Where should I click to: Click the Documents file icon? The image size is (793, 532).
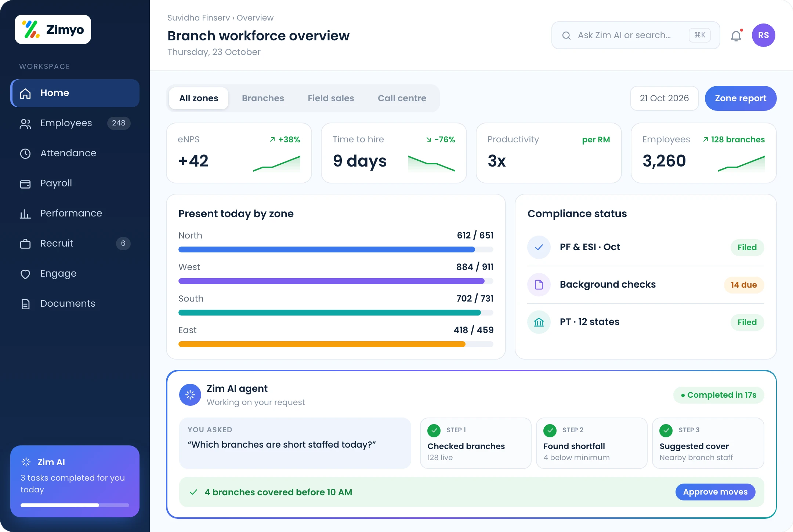25,304
